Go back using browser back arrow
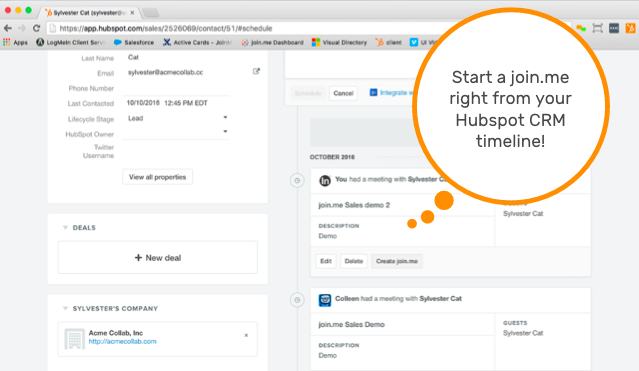Image resolution: width=639 pixels, height=371 pixels. 8,28
